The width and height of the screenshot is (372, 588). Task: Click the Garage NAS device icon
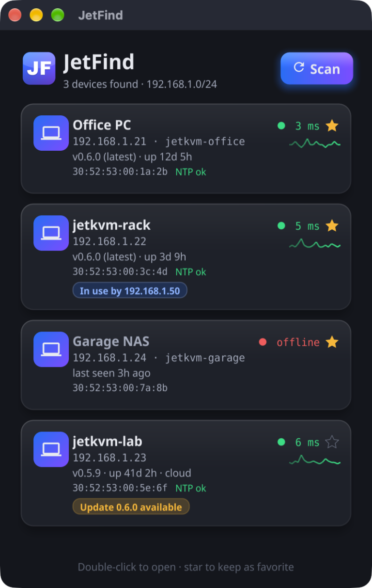pyautogui.click(x=51, y=349)
